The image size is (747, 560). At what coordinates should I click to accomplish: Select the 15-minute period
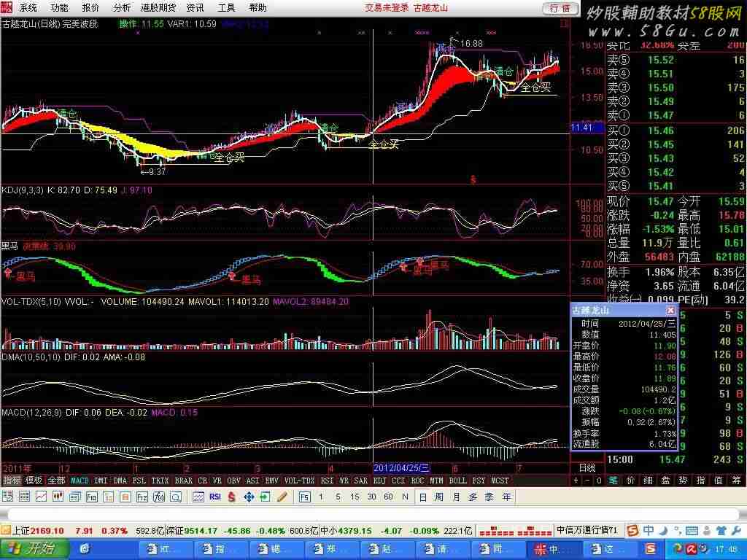[355, 497]
